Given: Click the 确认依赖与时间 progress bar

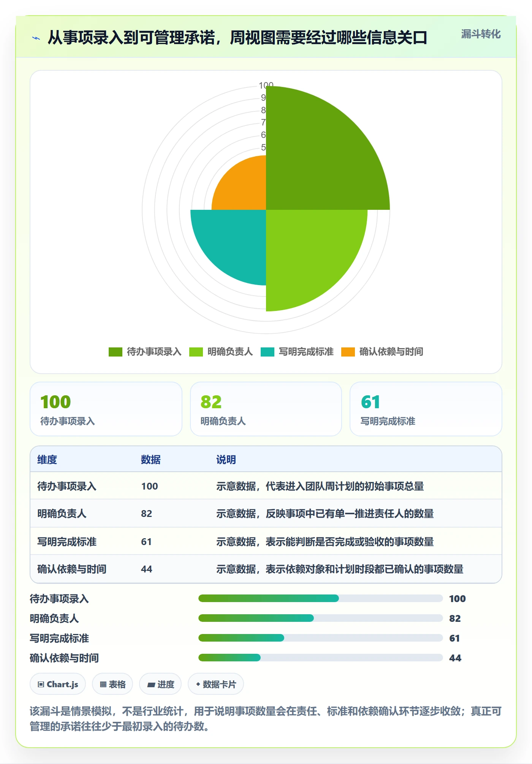Looking at the screenshot, I should [x=320, y=658].
